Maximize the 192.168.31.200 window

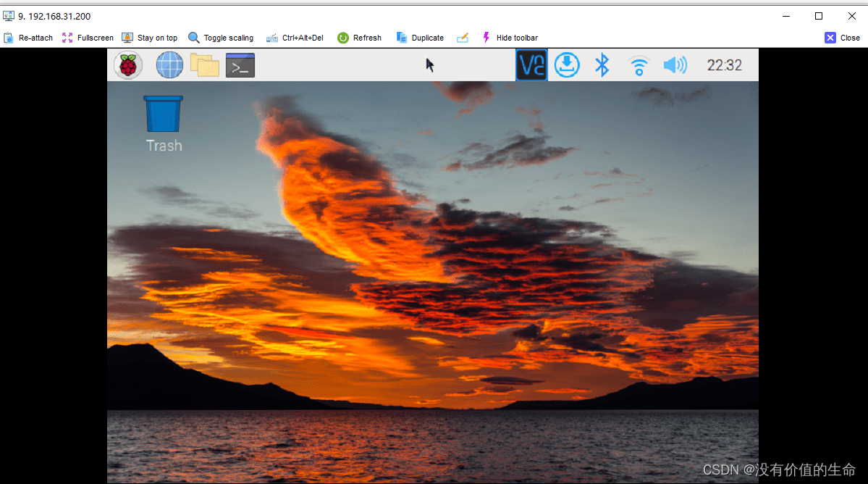(819, 16)
